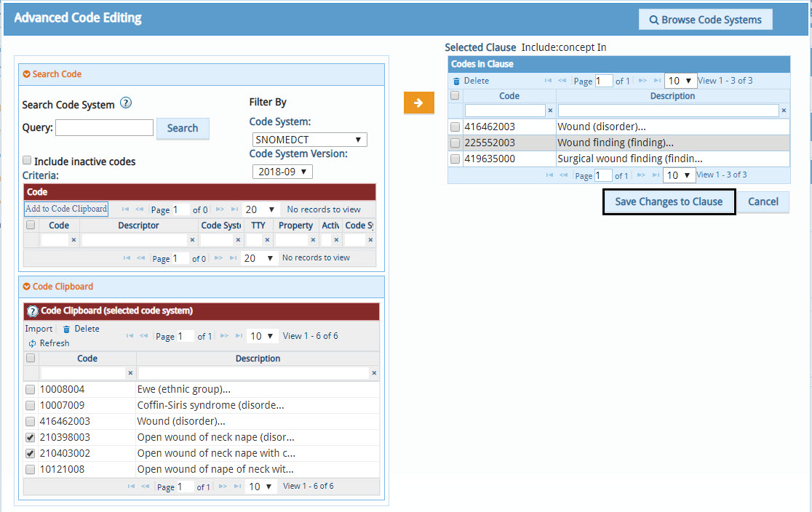
Task: Collapse the Search Code section
Action: (x=27, y=74)
